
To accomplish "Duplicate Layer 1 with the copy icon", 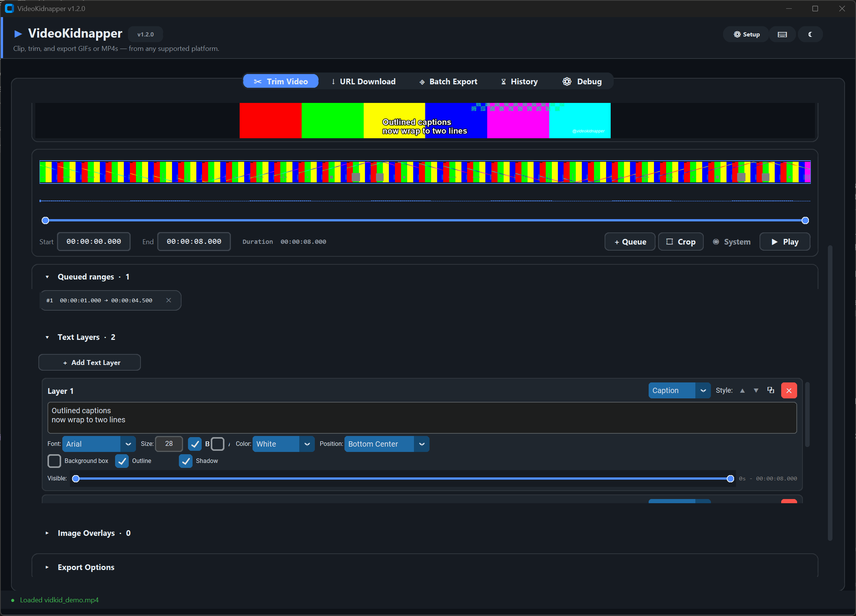I will (771, 390).
